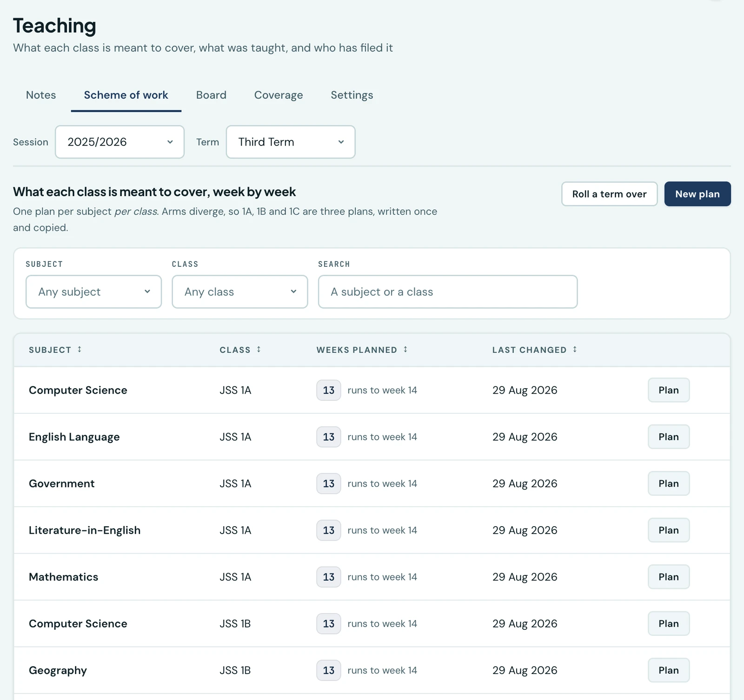Click the JSS 1A class cell for Government
The width and height of the screenshot is (744, 700).
pos(235,483)
